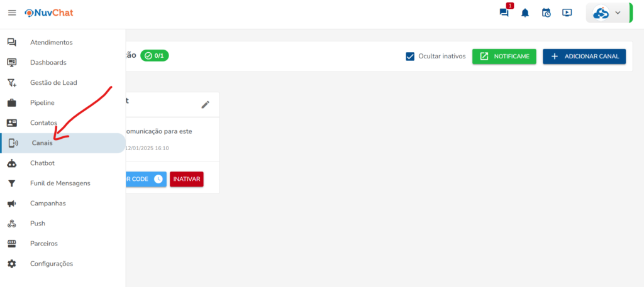
Task: Open the chat messages icon with badge
Action: (504, 13)
